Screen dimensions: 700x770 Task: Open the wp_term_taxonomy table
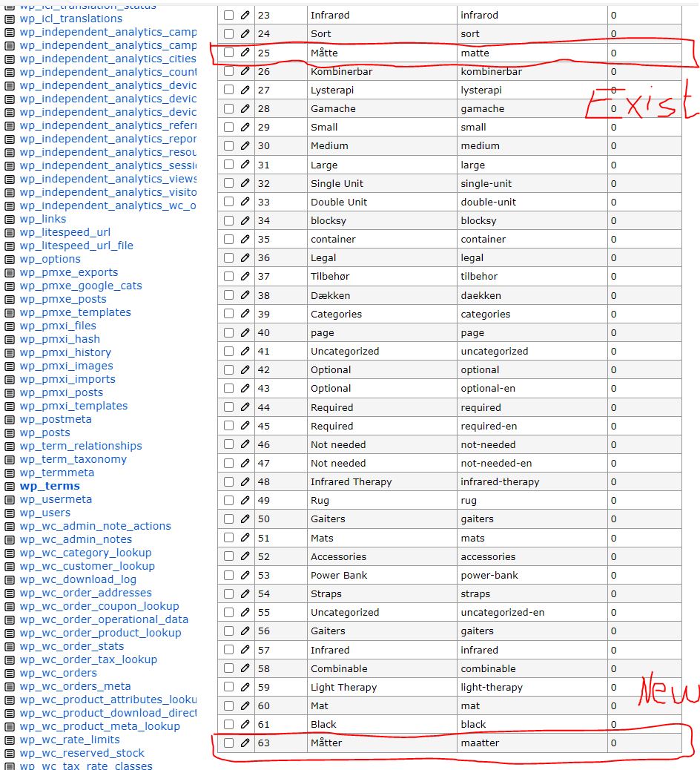pos(73,459)
